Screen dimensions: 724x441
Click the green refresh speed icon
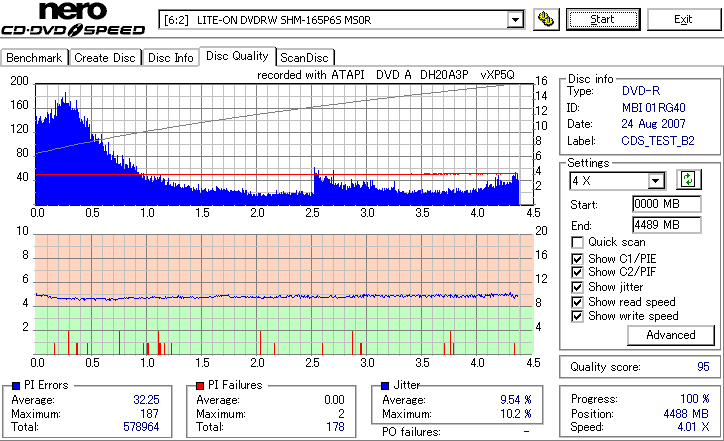click(688, 179)
